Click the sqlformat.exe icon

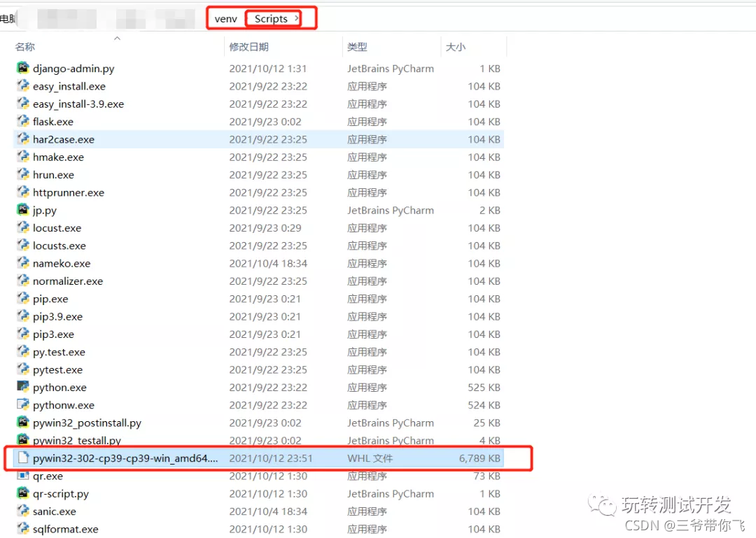point(22,529)
